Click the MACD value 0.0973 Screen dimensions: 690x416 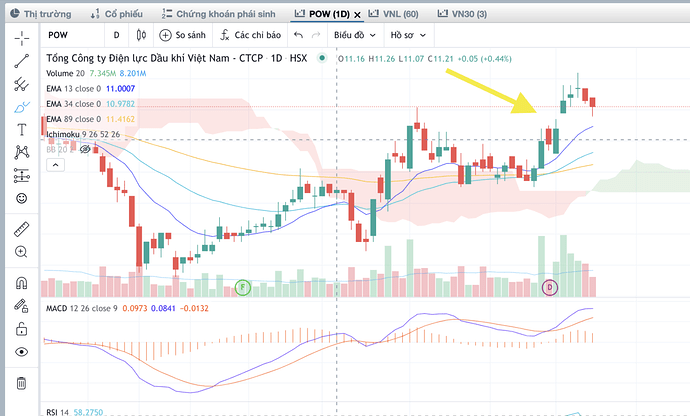click(x=135, y=308)
